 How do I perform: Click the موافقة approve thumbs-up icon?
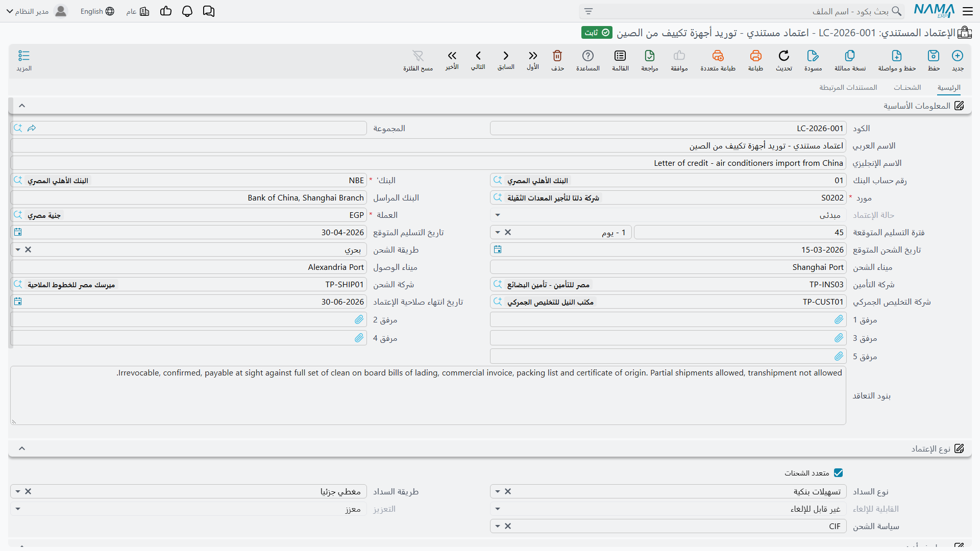(679, 56)
